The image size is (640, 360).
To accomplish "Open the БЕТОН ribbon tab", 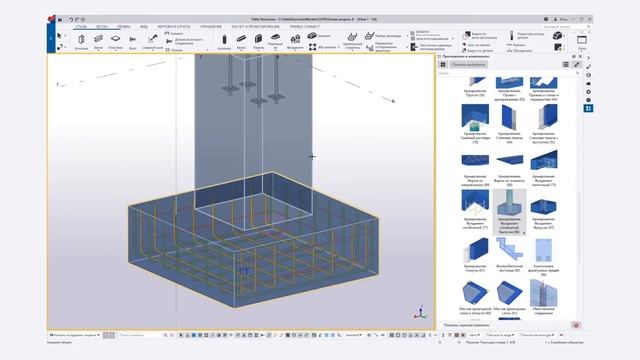I will point(102,27).
